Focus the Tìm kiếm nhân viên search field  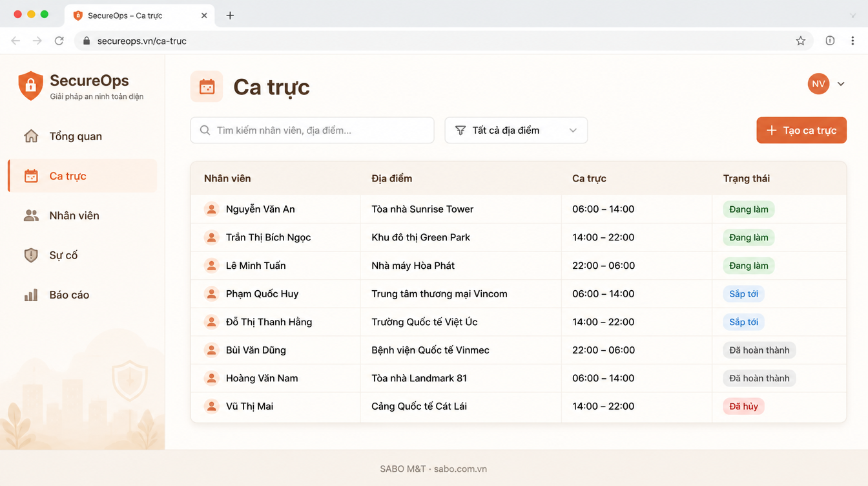[312, 131]
